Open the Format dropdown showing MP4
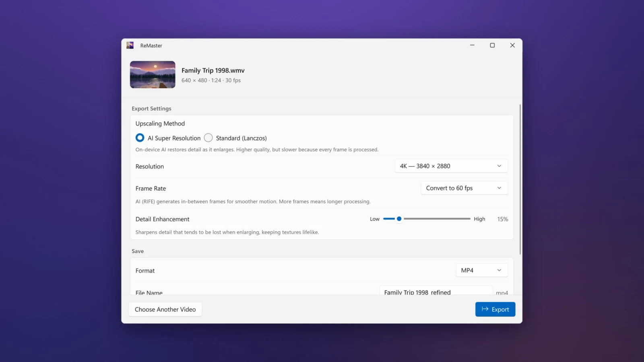This screenshot has width=644, height=362. point(481,270)
